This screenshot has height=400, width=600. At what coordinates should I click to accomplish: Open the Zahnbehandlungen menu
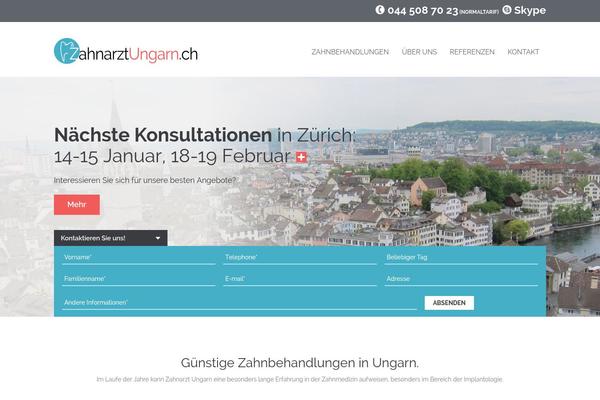(350, 52)
